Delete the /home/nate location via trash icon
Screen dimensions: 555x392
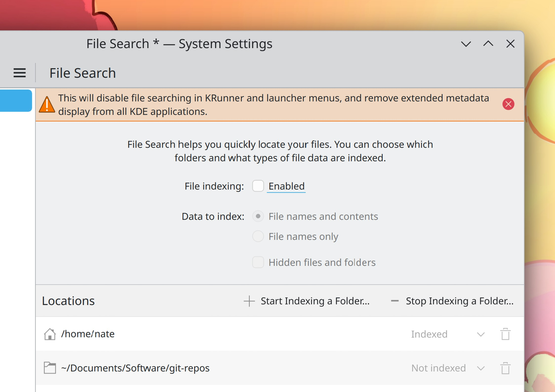(505, 334)
